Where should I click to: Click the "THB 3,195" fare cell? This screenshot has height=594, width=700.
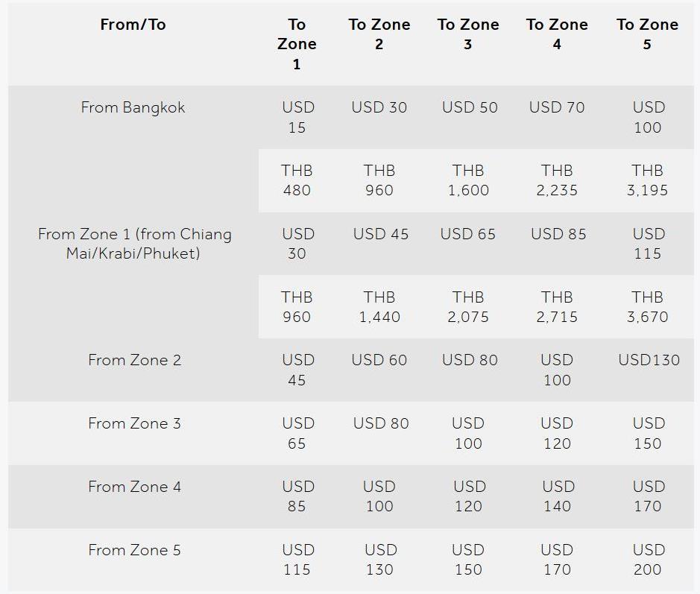pos(647,180)
